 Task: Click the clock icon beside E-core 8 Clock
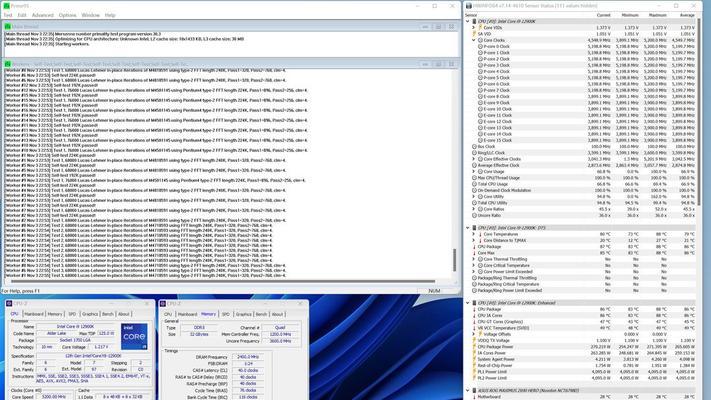pos(480,96)
